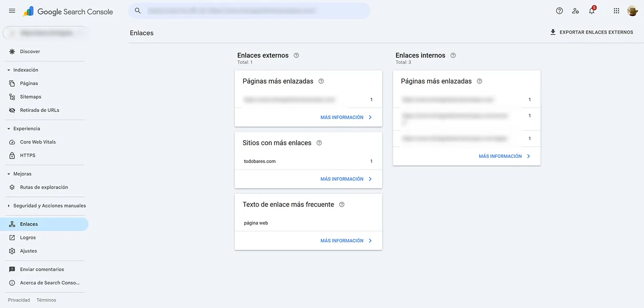Collapse the Experiencia section
Screen dimensions: 644x308
pos(8,128)
